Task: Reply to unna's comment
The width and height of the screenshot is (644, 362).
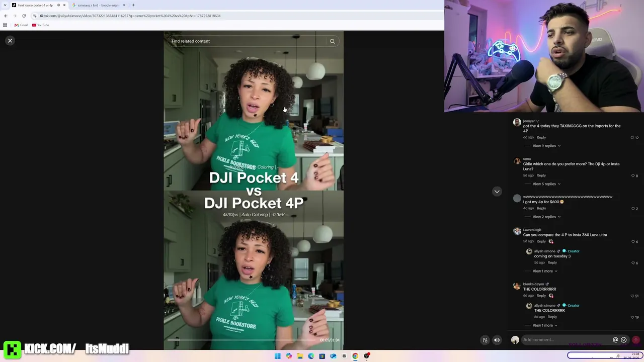Action: 541,175
